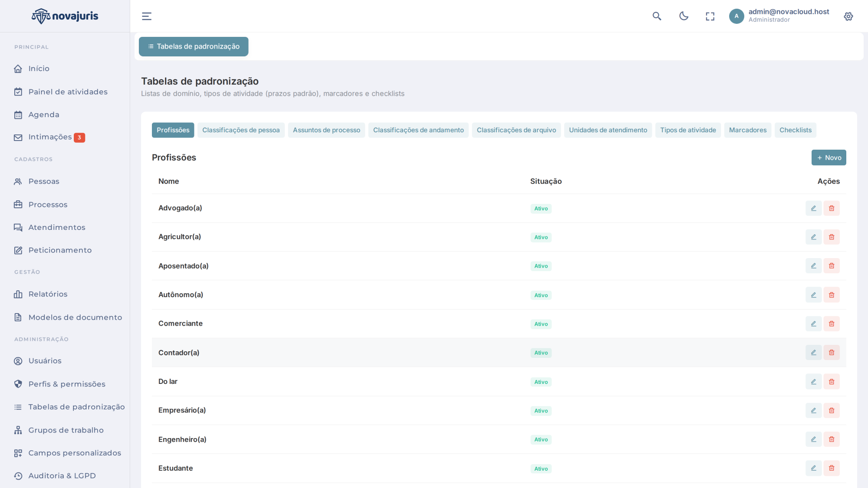The height and width of the screenshot is (488, 868).
Task: Click the Ativo badge for Contador(a)
Action: [x=541, y=353]
